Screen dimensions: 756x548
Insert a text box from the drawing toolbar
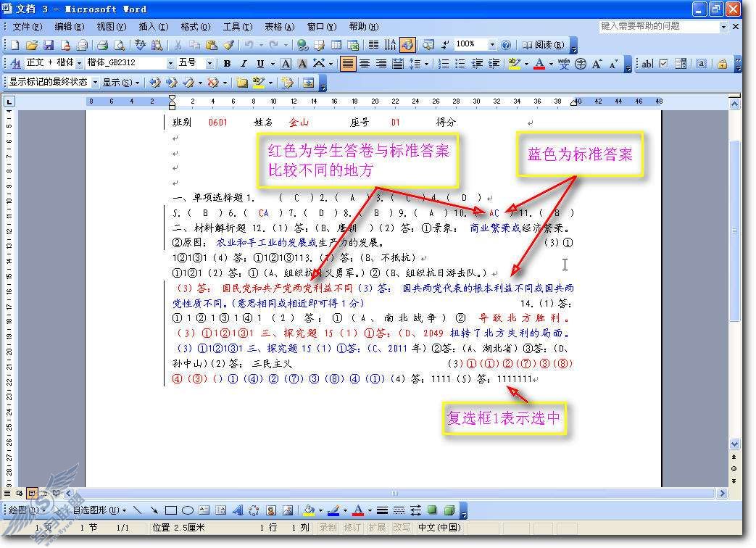pos(204,510)
